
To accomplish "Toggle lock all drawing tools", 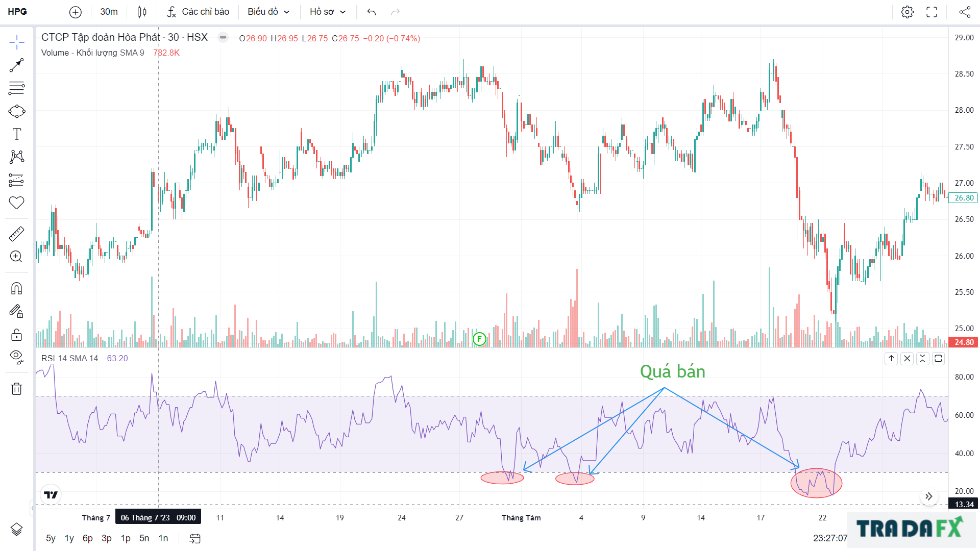I will pyautogui.click(x=17, y=335).
